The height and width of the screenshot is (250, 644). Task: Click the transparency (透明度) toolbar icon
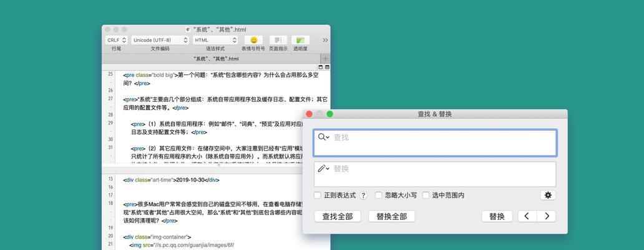(x=300, y=40)
